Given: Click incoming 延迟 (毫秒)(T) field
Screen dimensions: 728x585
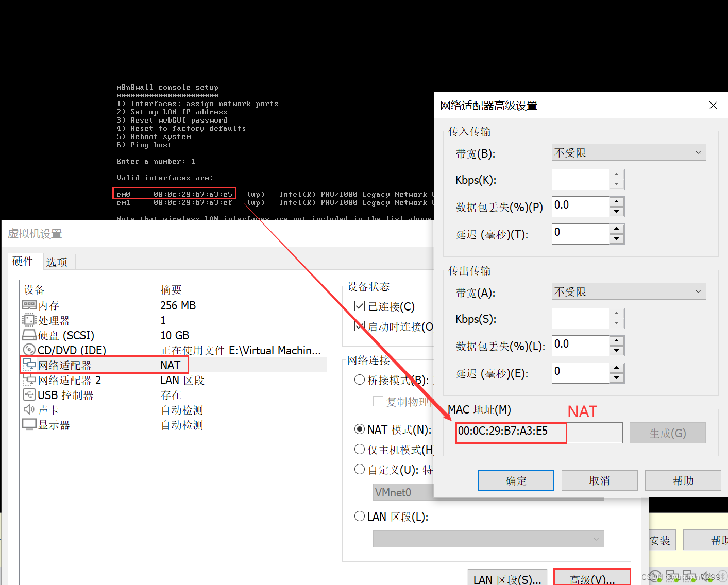Looking at the screenshot, I should (581, 234).
